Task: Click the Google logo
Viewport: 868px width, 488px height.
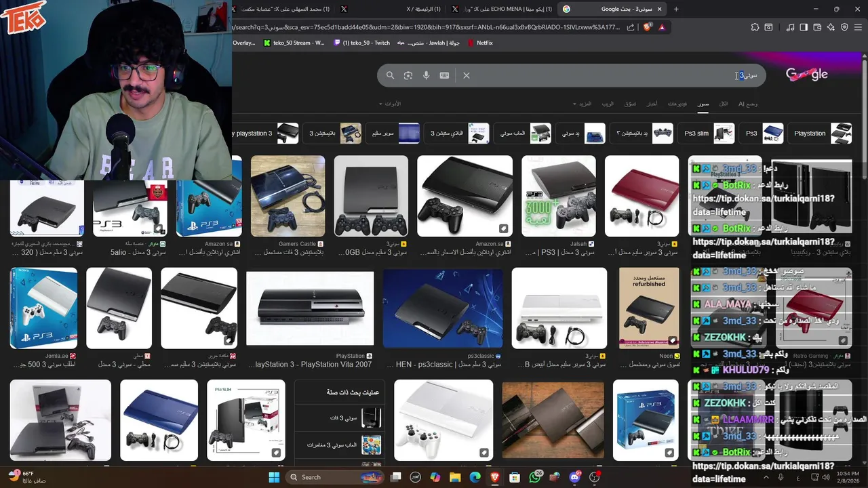Action: point(807,75)
